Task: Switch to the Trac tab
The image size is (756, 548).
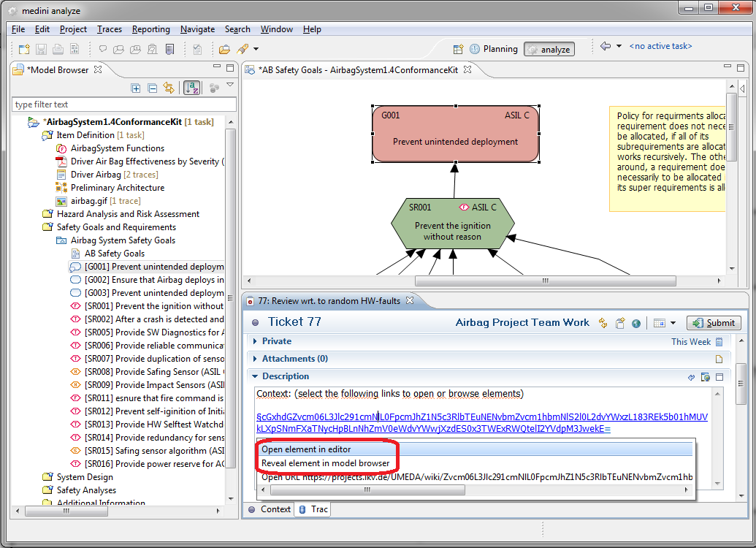Action: [313, 509]
